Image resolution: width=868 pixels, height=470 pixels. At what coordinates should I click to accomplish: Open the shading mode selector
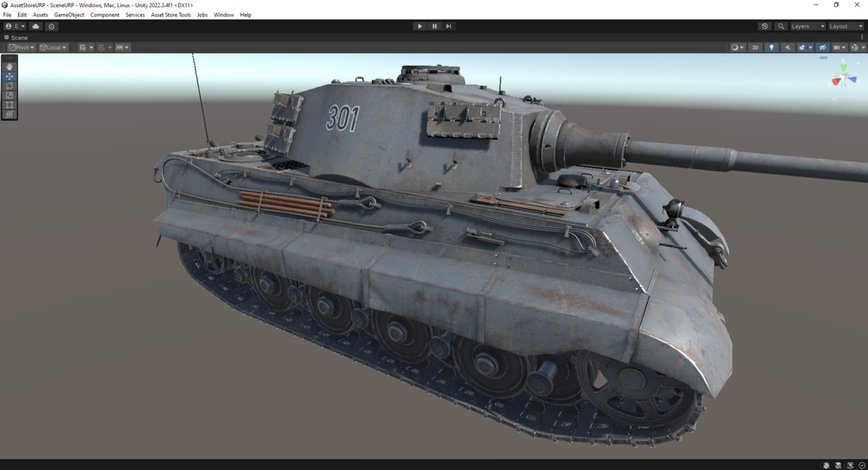(x=736, y=47)
